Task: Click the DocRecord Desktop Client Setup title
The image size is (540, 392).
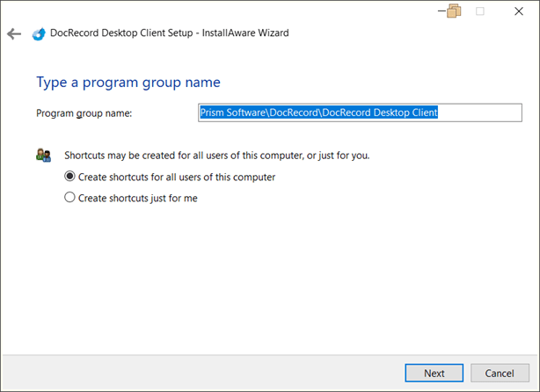Action: pos(170,33)
